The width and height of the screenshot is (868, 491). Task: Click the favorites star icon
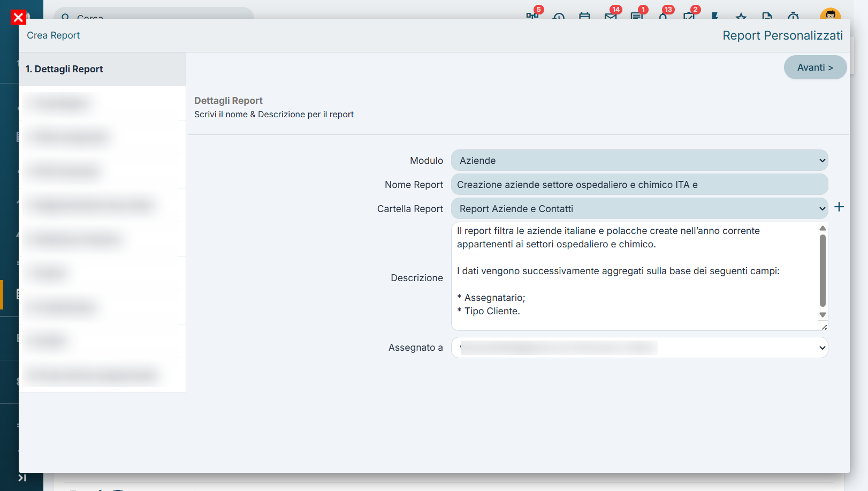[741, 16]
